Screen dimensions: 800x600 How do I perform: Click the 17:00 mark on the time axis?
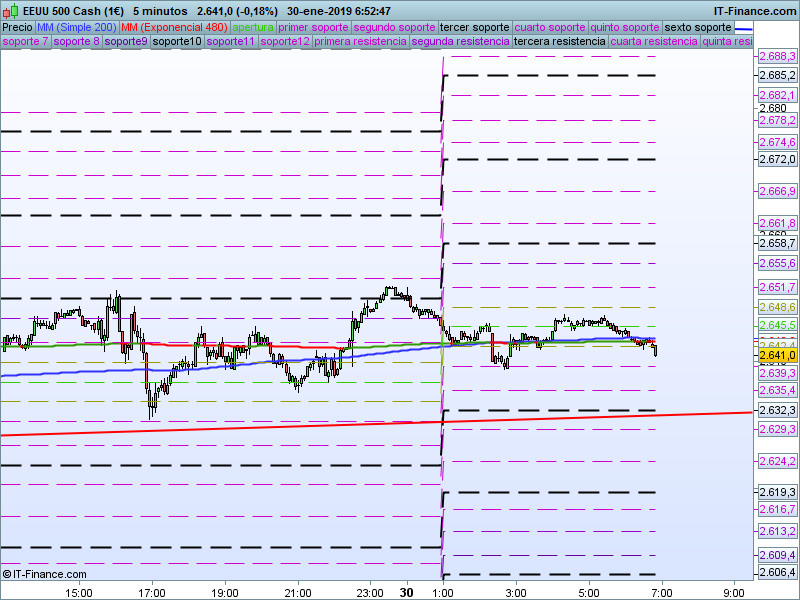152,592
